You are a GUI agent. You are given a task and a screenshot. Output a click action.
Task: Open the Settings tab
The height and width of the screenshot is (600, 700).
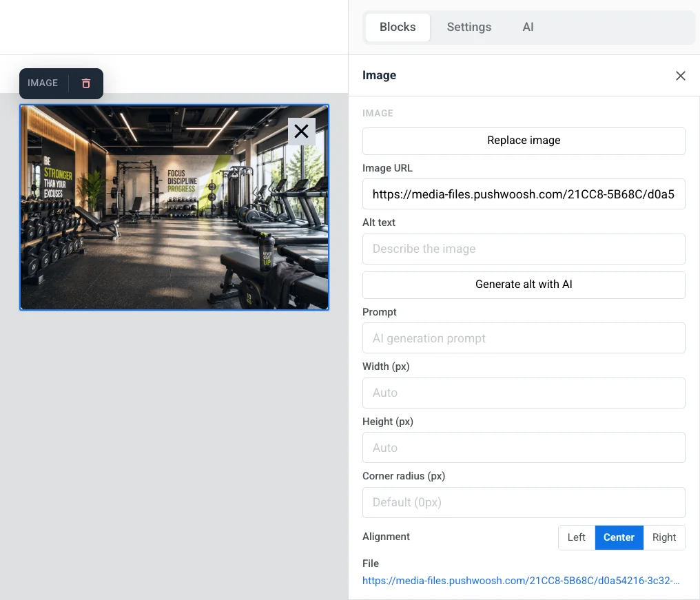(469, 28)
